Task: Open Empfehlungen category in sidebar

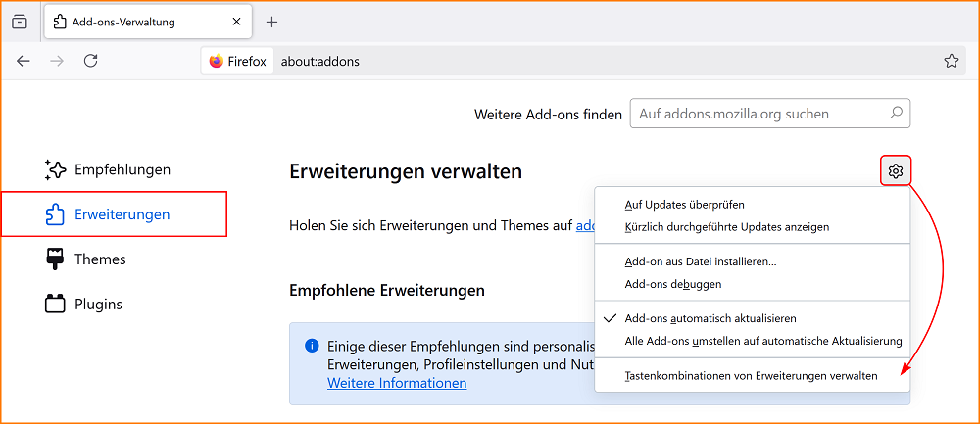Action: (107, 169)
